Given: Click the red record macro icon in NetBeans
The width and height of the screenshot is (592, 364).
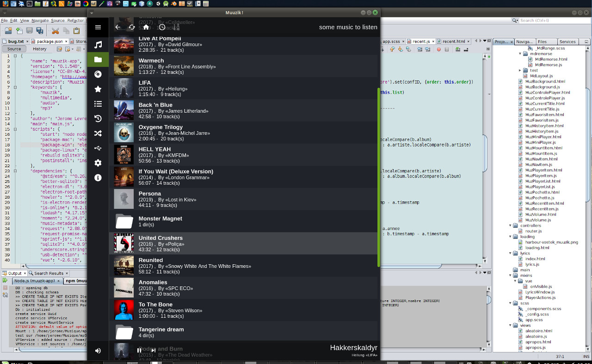Looking at the screenshot, I should pyautogui.click(x=439, y=49).
